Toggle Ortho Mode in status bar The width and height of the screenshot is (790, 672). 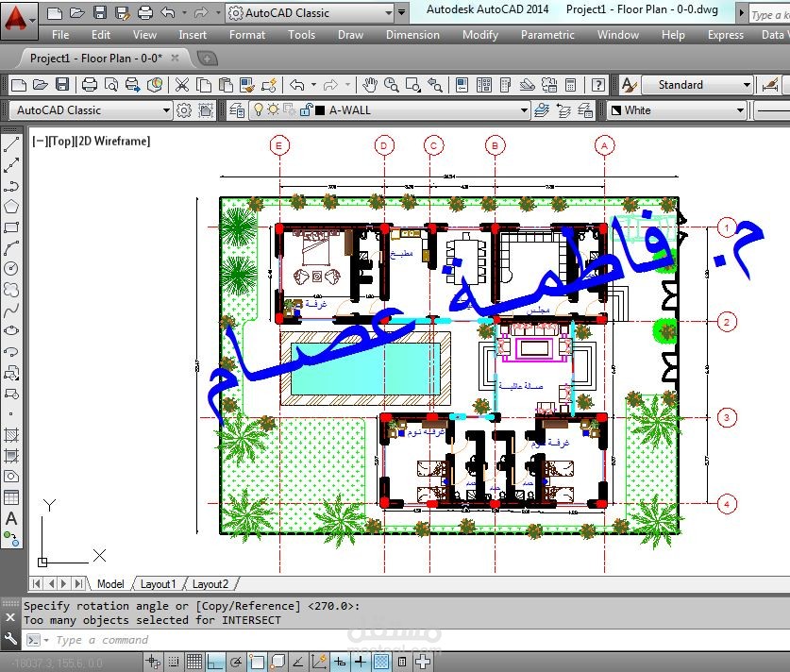(x=215, y=662)
